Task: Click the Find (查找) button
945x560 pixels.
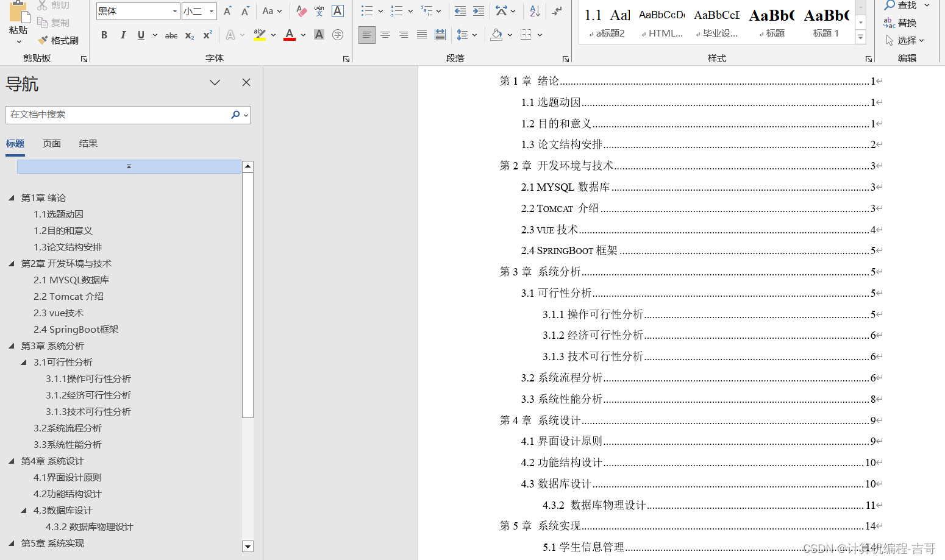Action: (x=900, y=5)
